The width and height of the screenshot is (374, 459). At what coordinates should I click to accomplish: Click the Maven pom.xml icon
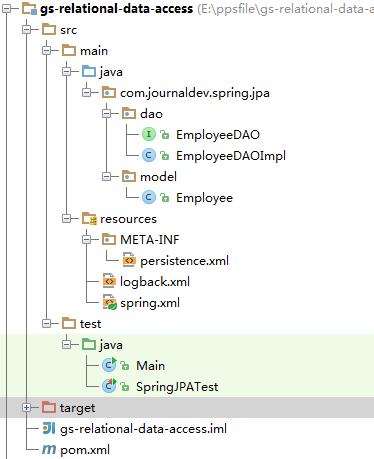[49, 450]
